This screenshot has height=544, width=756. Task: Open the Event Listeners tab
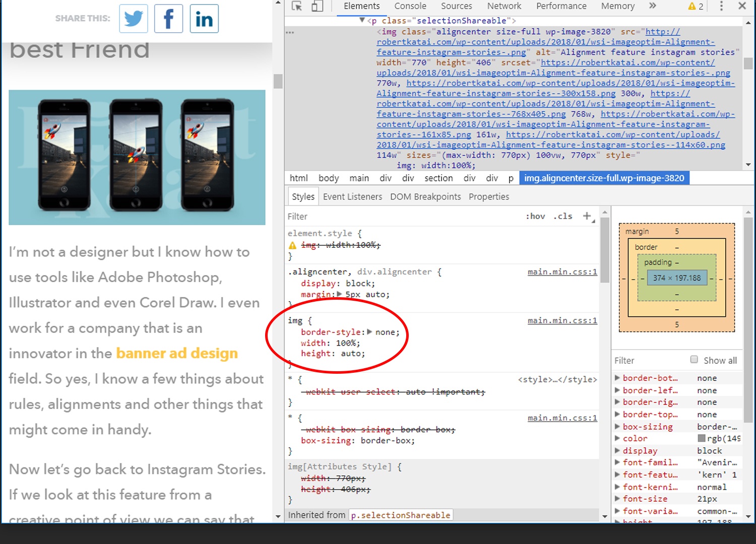pyautogui.click(x=352, y=196)
